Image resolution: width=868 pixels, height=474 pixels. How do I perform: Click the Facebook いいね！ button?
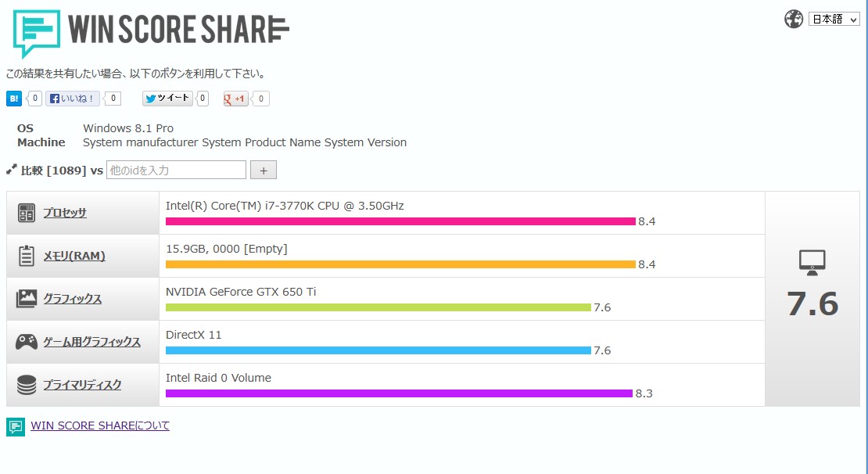73,99
